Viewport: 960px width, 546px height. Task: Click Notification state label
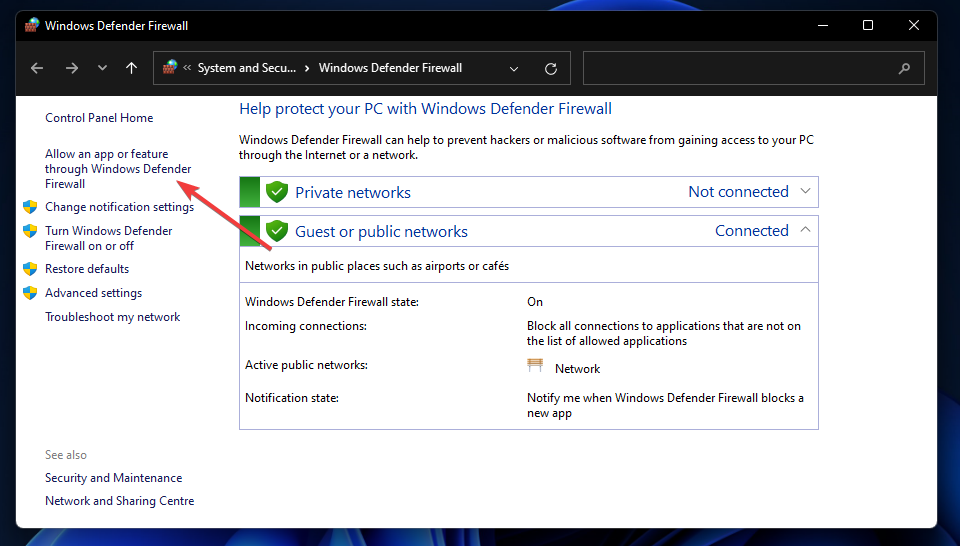point(291,398)
